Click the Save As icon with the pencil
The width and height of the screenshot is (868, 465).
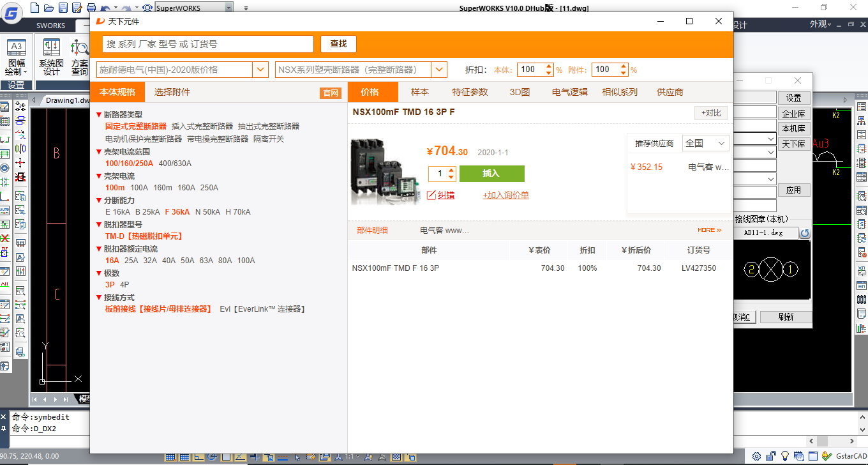[77, 8]
